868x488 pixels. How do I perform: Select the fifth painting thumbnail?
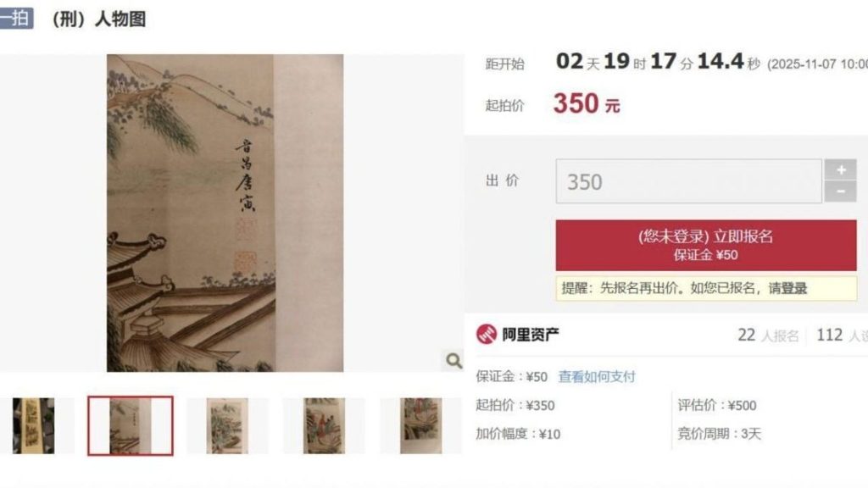[420, 425]
